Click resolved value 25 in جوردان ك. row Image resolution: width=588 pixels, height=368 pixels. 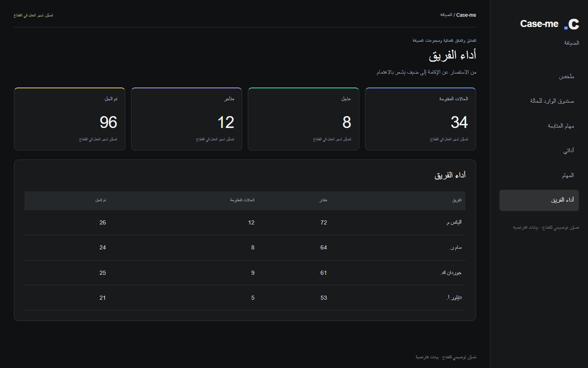click(x=102, y=273)
